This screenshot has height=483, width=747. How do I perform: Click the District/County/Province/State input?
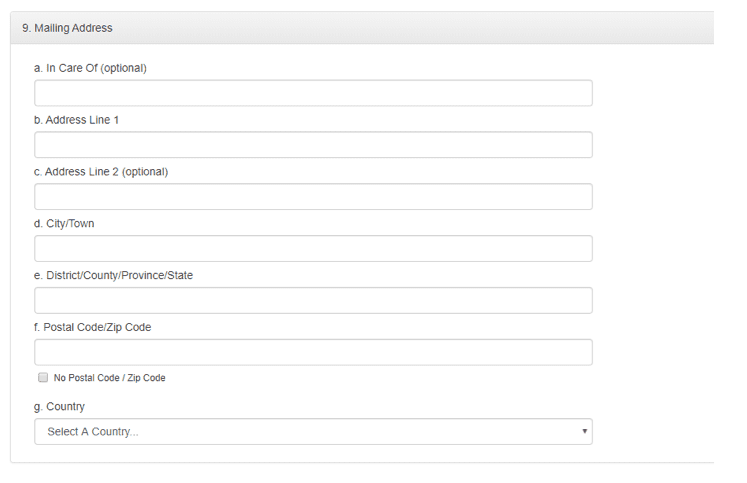click(x=313, y=301)
